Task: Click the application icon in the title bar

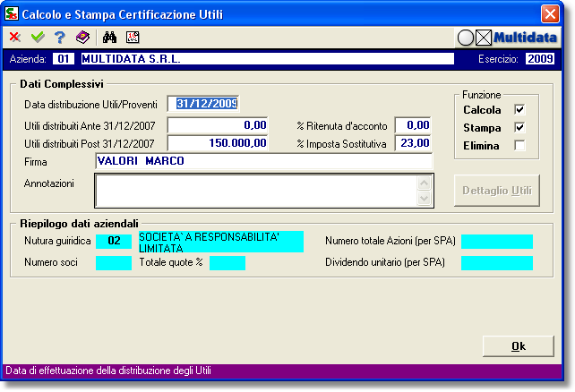Action: click(x=12, y=14)
